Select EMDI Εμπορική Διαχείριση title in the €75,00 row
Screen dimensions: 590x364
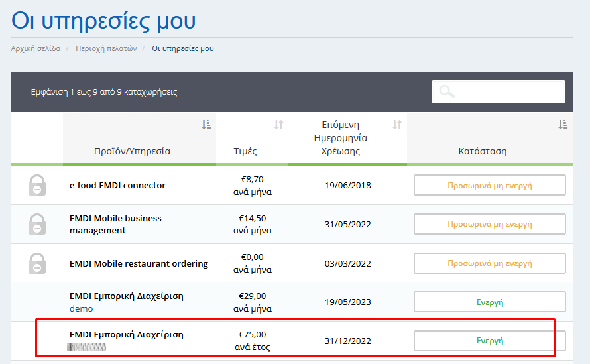click(127, 335)
